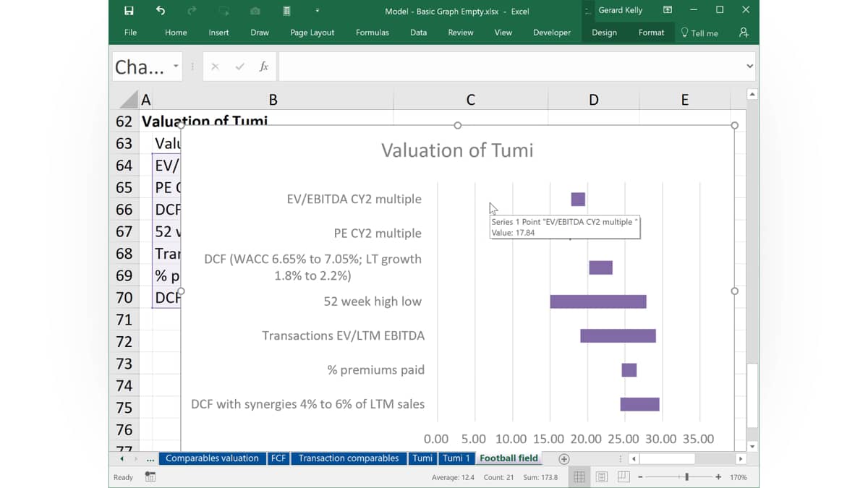Select column B header
Image resolution: width=868 pixels, height=488 pixels.
[x=273, y=100]
